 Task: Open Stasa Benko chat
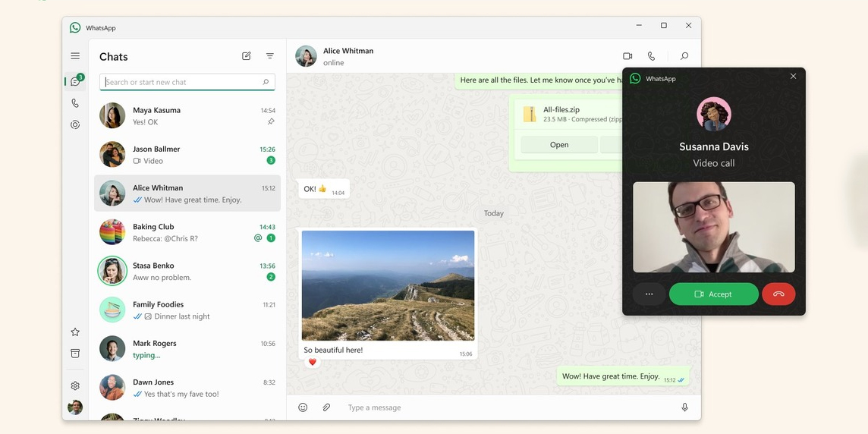click(x=187, y=271)
